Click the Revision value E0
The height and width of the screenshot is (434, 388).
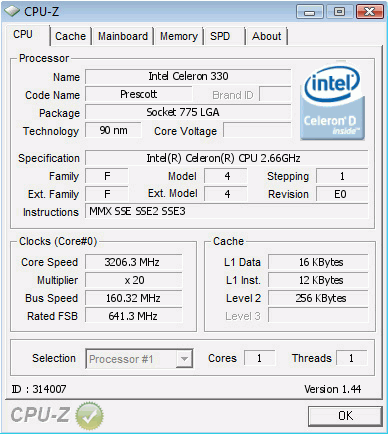point(342,194)
